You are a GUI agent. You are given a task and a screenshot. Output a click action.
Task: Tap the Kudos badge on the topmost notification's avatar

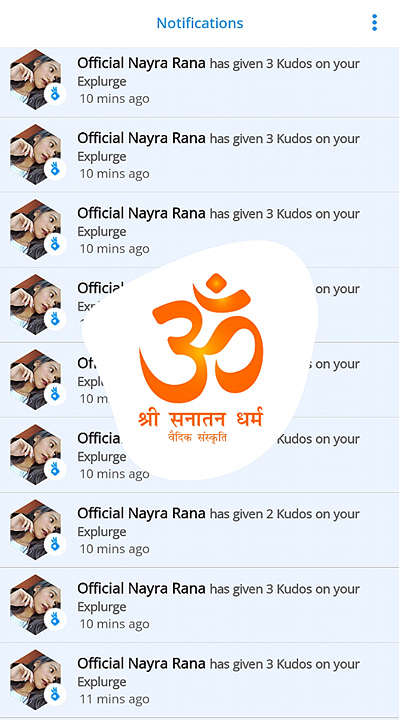coord(55,95)
